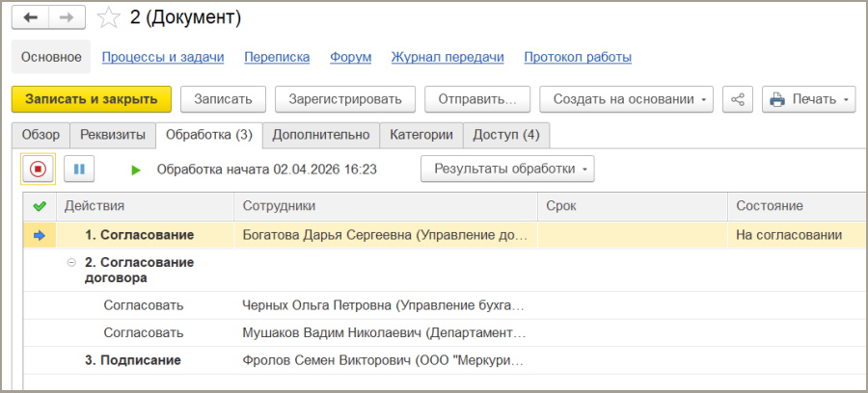Click the '2 (Документ)' title
The image size is (868, 393).
click(185, 17)
